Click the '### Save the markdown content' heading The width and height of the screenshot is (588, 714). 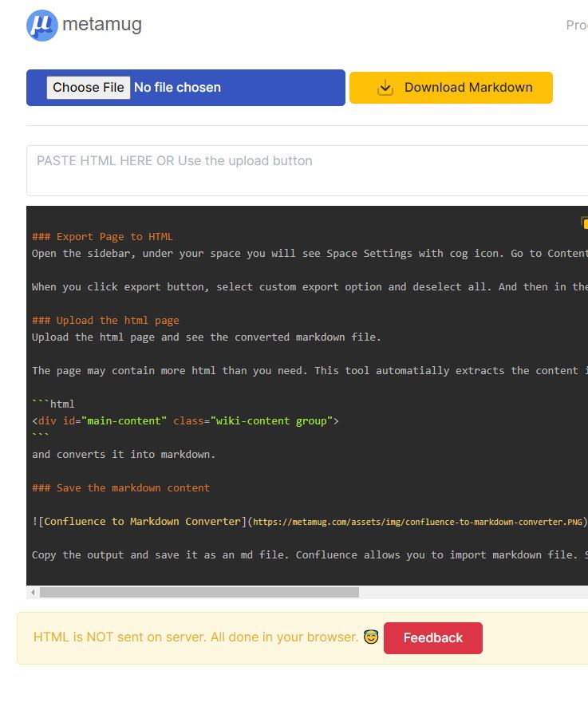(x=121, y=488)
